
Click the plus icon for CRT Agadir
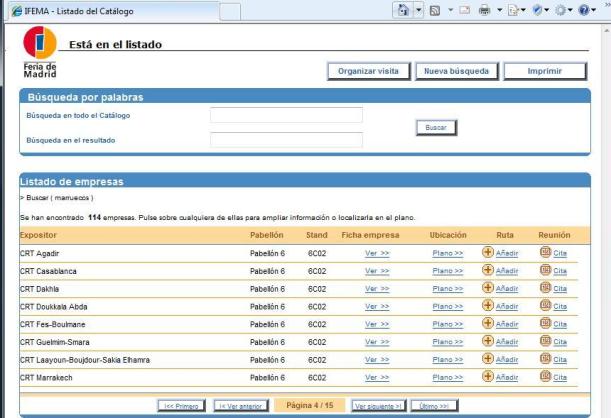[488, 253]
